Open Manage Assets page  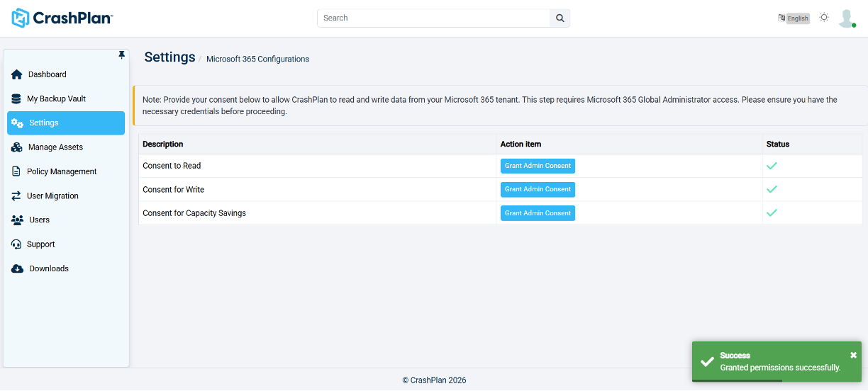point(66,147)
